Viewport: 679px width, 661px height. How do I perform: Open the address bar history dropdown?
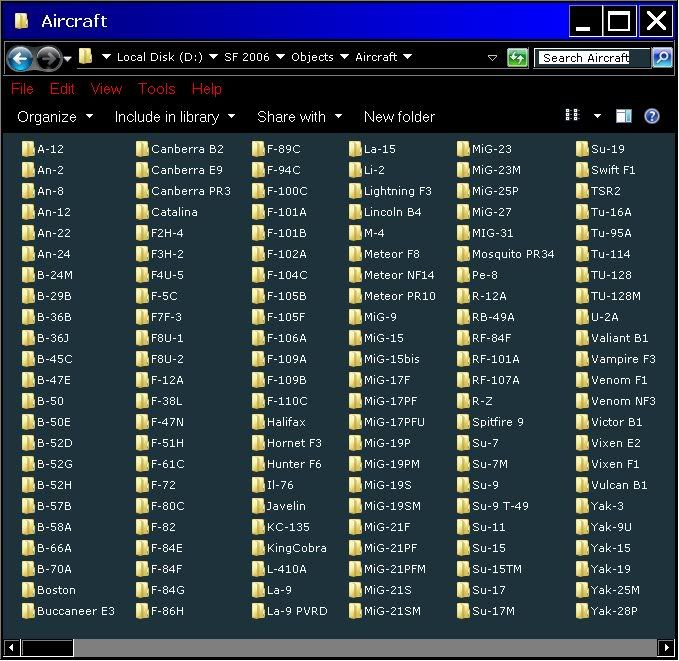click(492, 58)
